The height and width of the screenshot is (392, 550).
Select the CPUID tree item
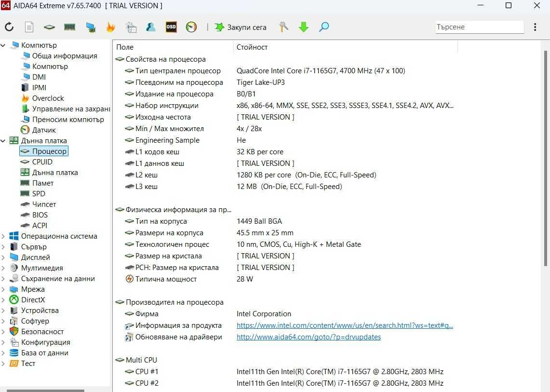pos(42,162)
